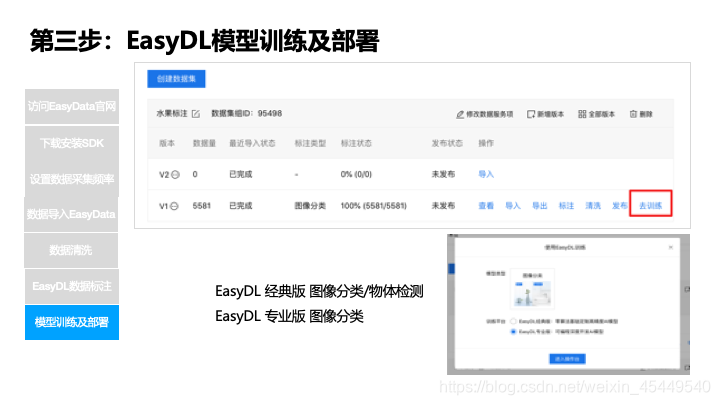Viewport: 720px width, 405px height.
Task: Select the 图像分类 model type thumbnail
Action: 533,288
